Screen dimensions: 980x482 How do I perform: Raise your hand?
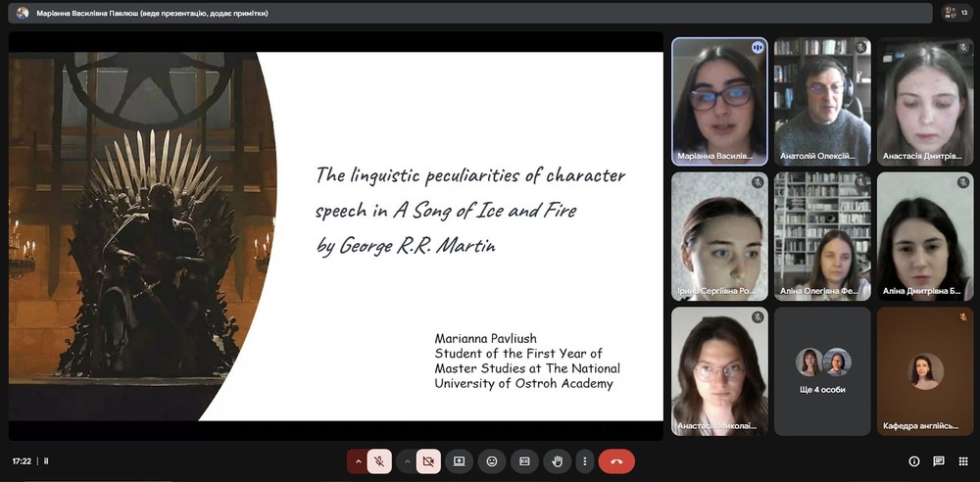(557, 460)
